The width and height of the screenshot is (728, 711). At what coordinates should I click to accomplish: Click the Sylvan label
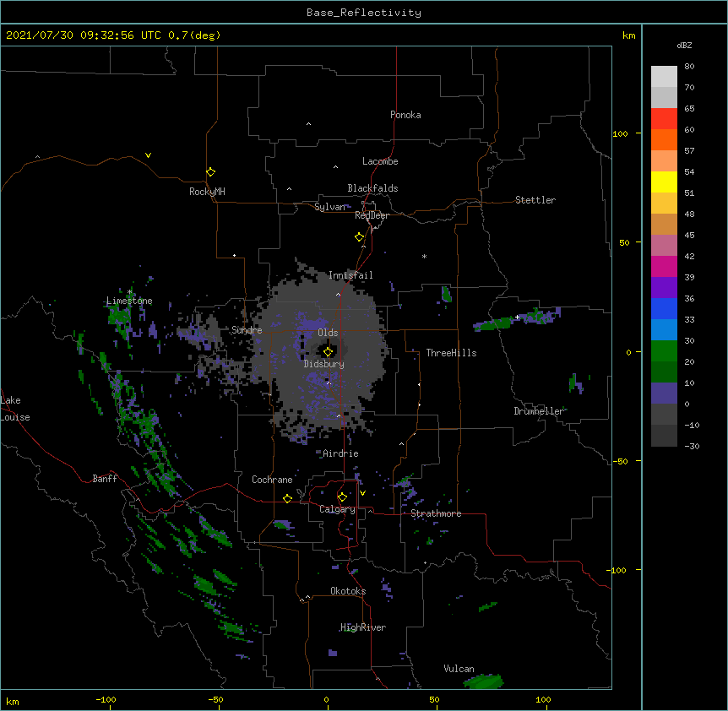pyautogui.click(x=330, y=207)
